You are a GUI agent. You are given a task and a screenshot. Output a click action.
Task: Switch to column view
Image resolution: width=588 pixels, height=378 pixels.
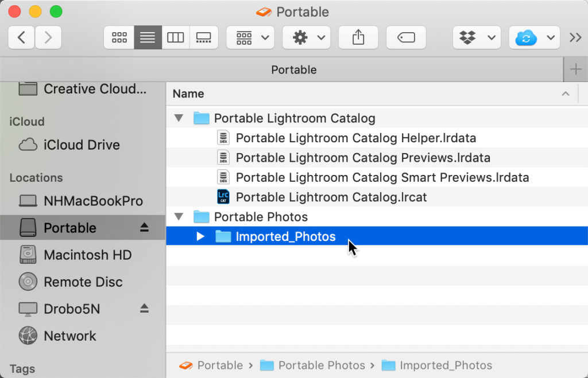point(176,37)
